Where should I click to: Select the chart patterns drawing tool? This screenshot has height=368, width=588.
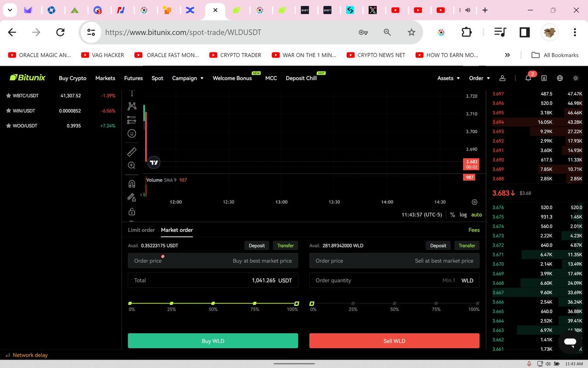[x=132, y=106]
